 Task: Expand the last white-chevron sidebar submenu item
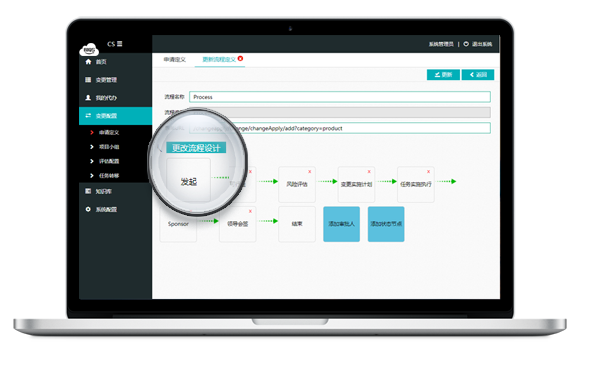(92, 176)
